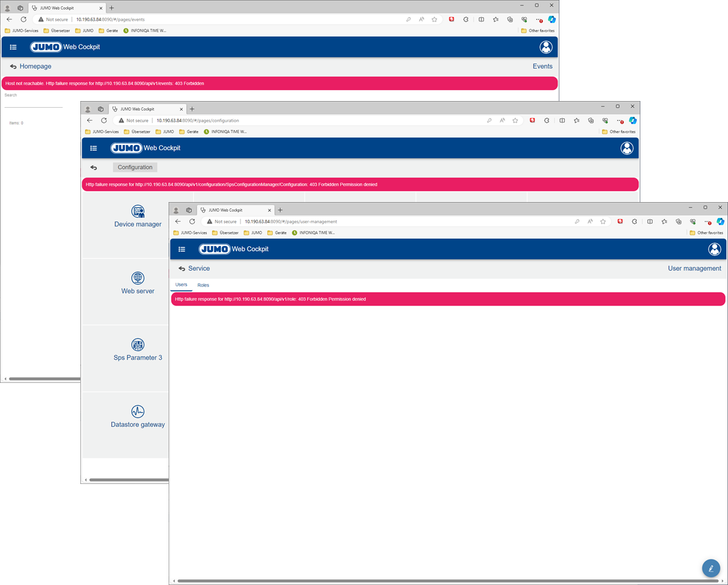Click the Search field on Events page

pos(33,102)
